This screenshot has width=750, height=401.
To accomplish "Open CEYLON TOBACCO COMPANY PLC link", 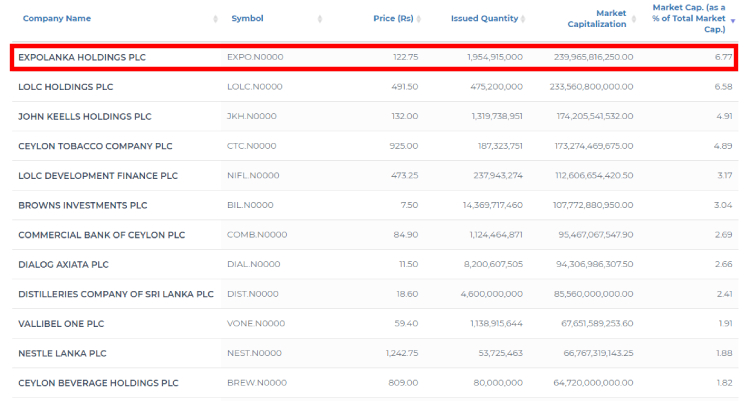I will [x=95, y=146].
